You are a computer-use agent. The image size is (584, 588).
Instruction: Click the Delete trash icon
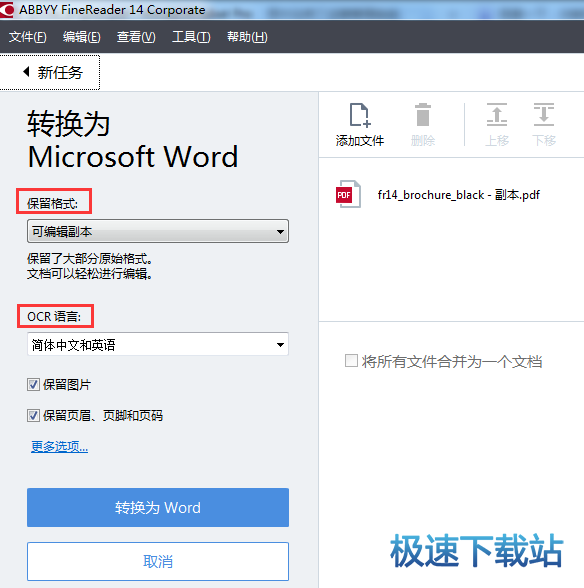(423, 115)
